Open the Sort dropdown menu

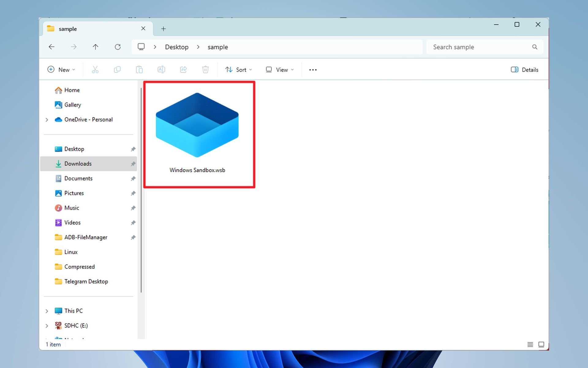click(239, 70)
